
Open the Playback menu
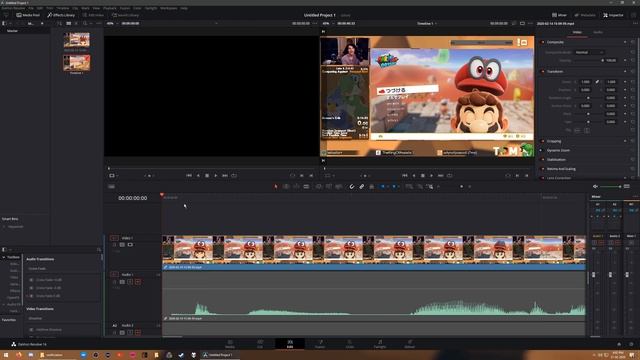[109, 8]
